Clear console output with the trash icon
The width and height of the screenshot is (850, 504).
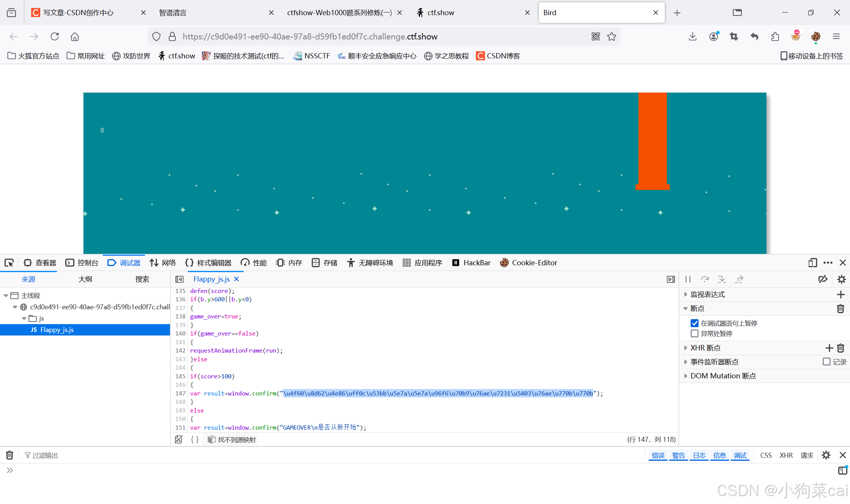click(x=10, y=455)
